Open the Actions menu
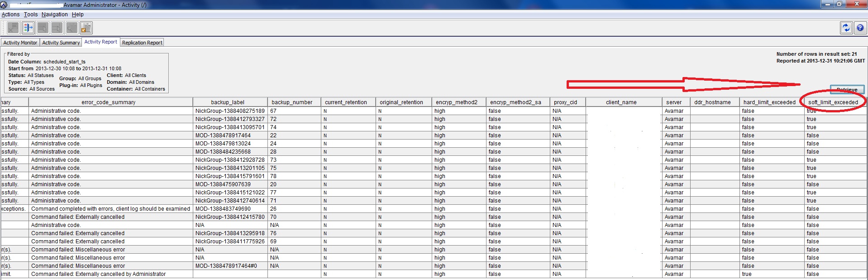The width and height of the screenshot is (868, 280). 10,14
